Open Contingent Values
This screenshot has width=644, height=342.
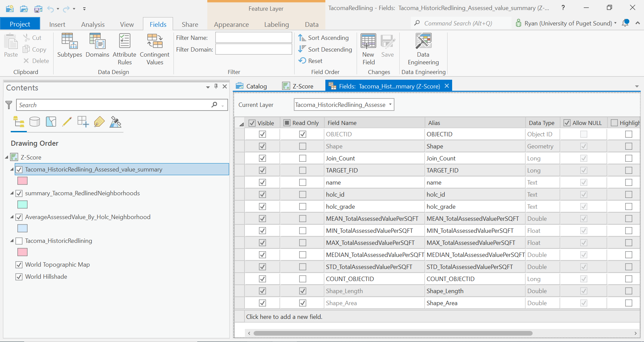pyautogui.click(x=155, y=49)
